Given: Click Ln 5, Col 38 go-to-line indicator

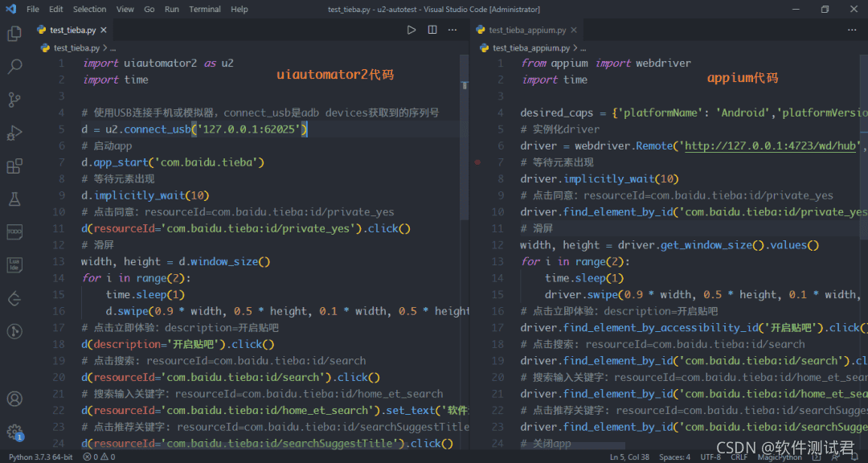Looking at the screenshot, I should (631, 457).
